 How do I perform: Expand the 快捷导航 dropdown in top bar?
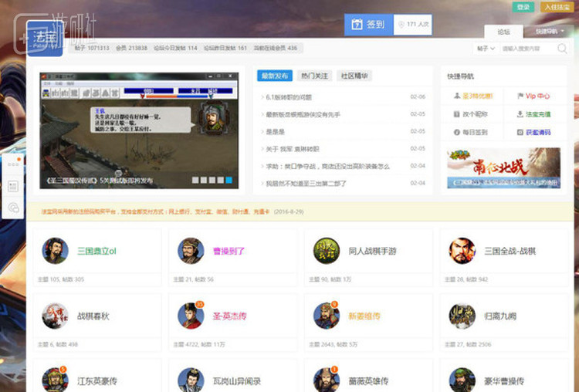click(550, 32)
